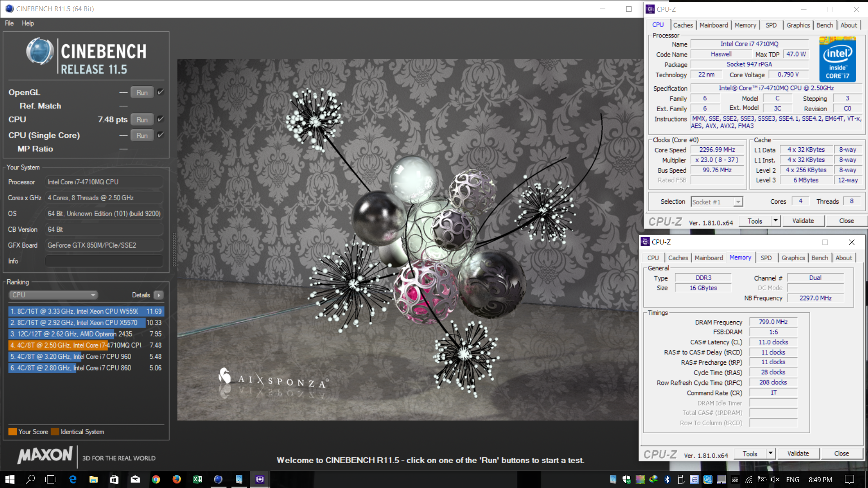Switch to CPU tab in lower CPU-Z
868x488 pixels.
[653, 258]
